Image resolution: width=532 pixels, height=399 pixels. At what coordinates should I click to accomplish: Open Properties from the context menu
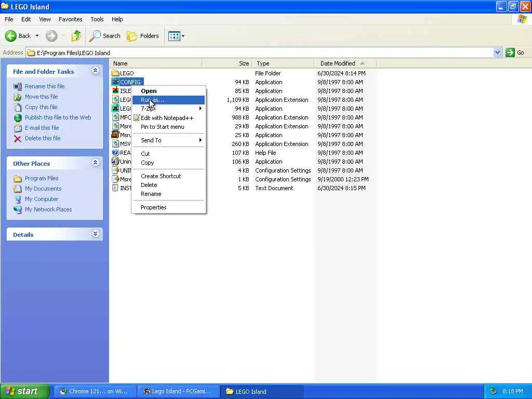click(169, 207)
